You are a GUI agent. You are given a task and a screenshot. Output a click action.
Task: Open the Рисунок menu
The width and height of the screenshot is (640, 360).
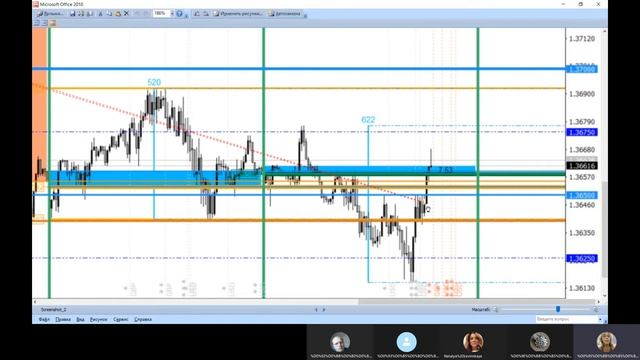(98, 319)
